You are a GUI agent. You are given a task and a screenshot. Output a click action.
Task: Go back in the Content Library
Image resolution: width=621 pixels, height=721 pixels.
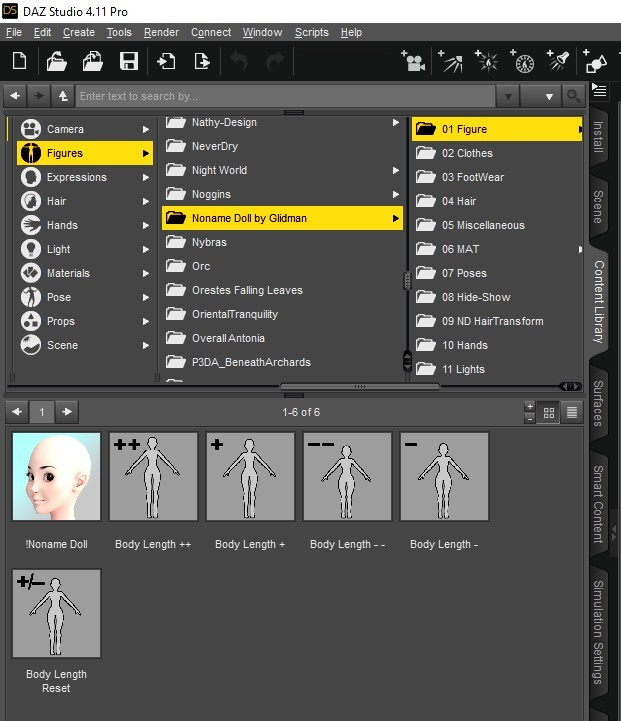click(15, 96)
